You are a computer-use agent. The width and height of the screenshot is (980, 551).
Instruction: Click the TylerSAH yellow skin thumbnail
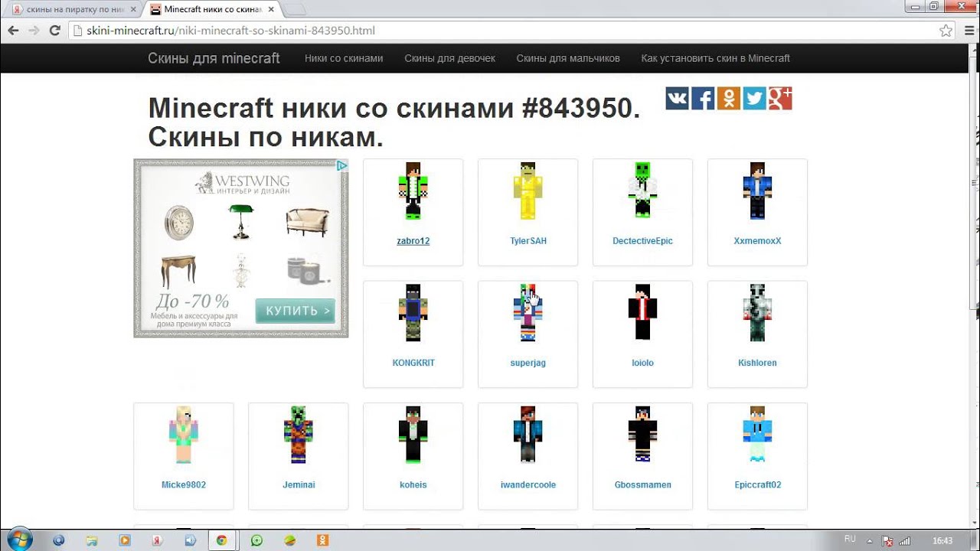(x=528, y=191)
